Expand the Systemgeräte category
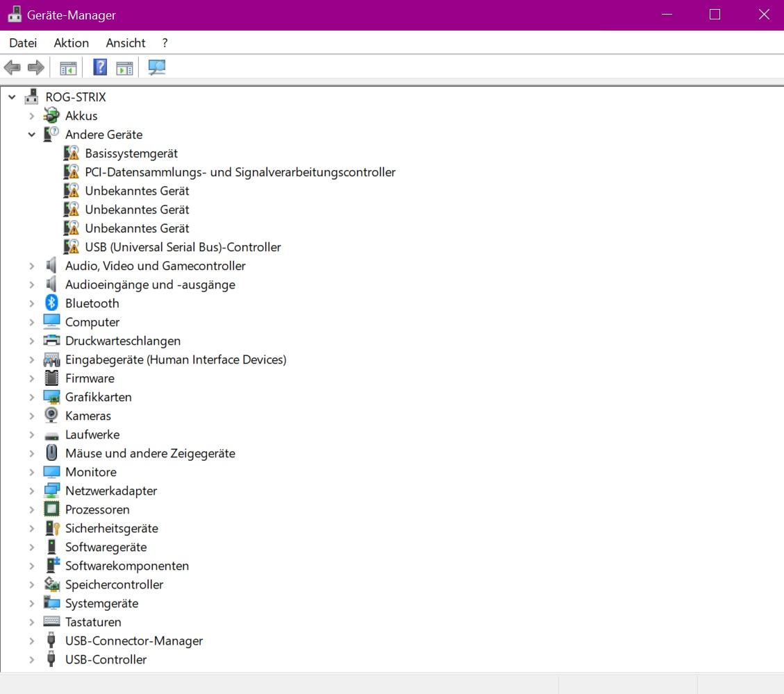784x694 pixels. (x=31, y=603)
